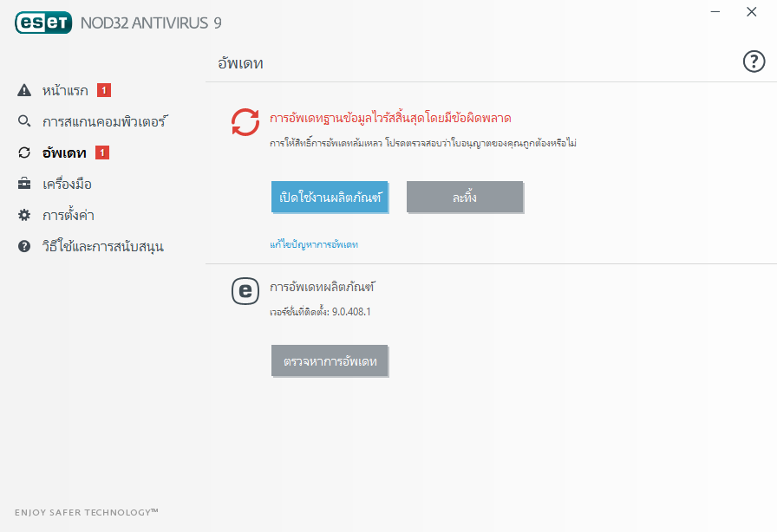Minimize the ESET window
This screenshot has height=532, width=777.
click(715, 12)
